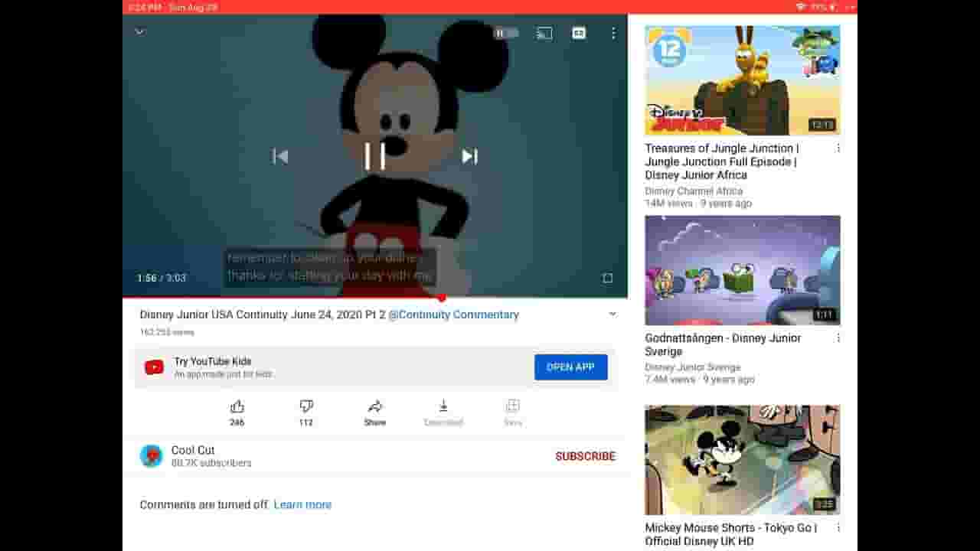This screenshot has width=980, height=551.
Task: Click the Try YouTube Kids text
Action: coord(213,361)
